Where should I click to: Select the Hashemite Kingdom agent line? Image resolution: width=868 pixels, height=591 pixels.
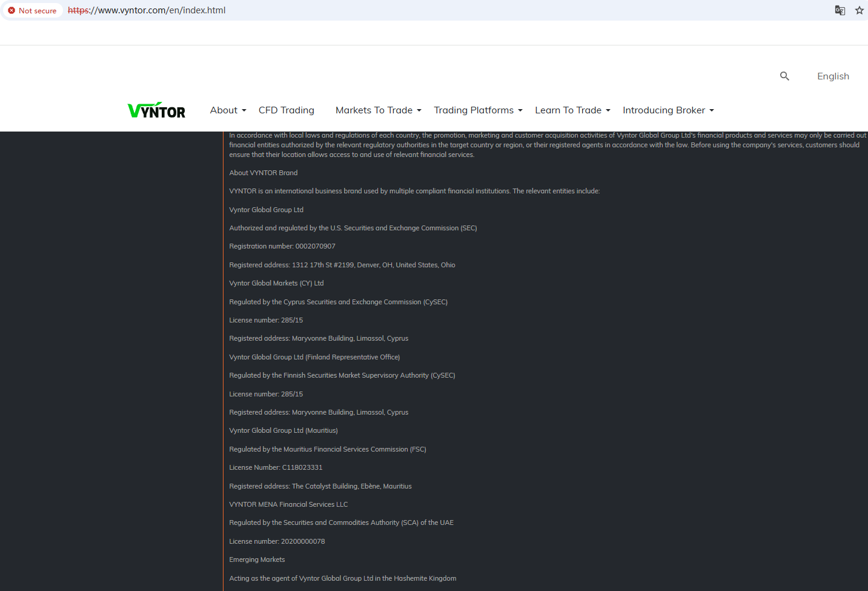[x=343, y=578]
